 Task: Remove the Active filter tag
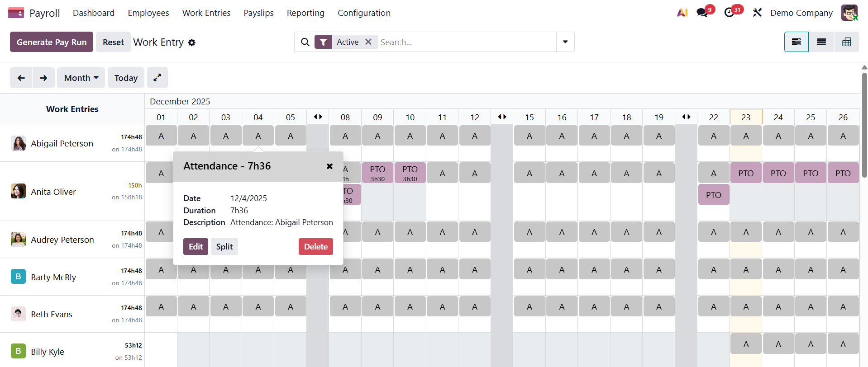click(x=368, y=42)
